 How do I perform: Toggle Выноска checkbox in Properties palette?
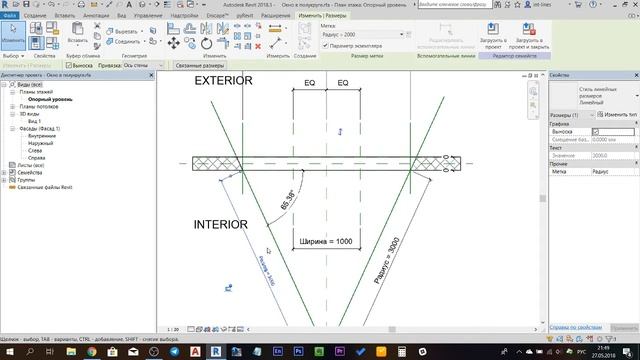[x=596, y=132]
